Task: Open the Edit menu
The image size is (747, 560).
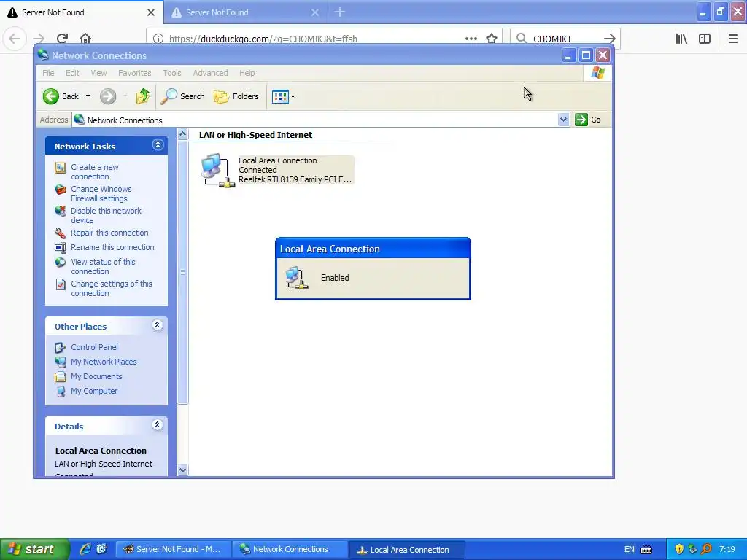Action: click(72, 73)
